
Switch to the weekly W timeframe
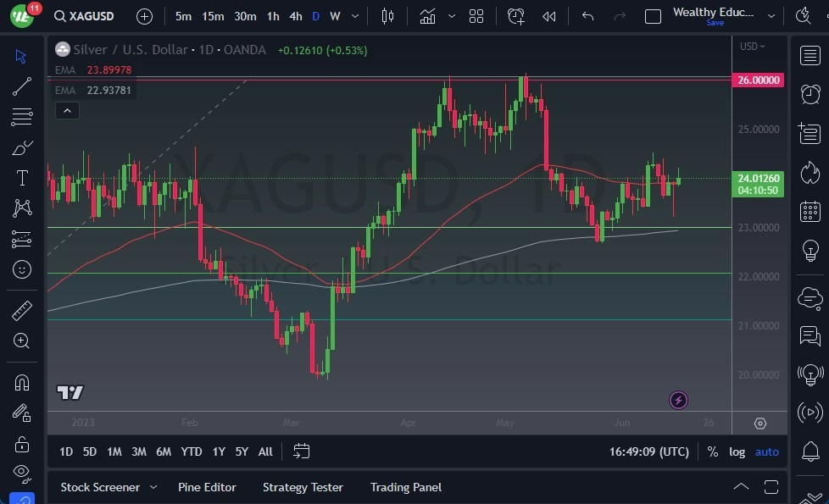(x=335, y=16)
